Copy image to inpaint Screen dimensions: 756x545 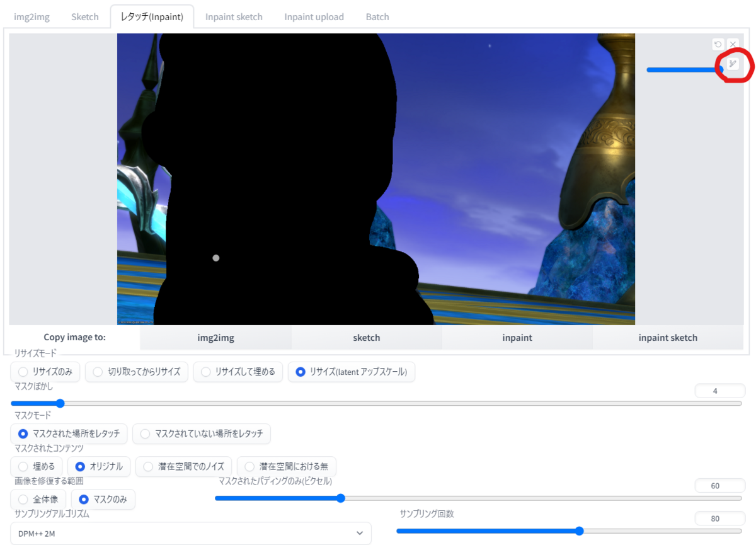coord(517,338)
